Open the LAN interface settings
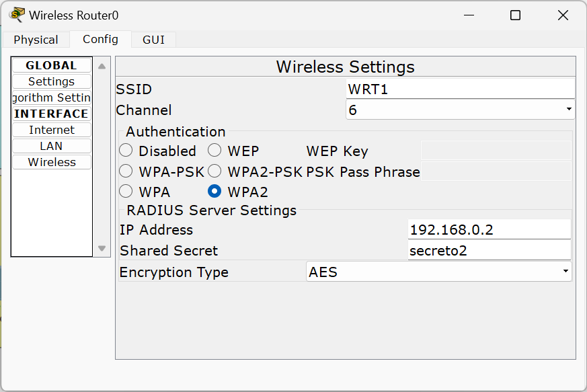 point(52,146)
